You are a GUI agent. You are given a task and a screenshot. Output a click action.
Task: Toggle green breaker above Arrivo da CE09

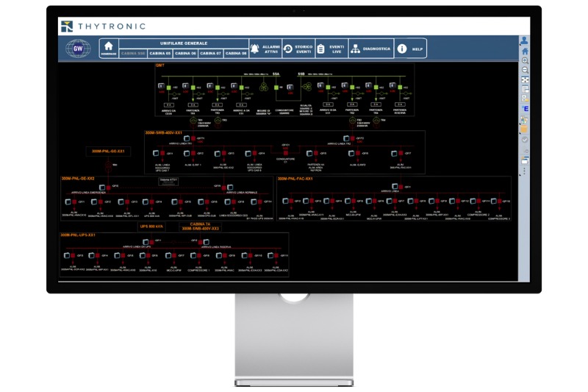click(x=169, y=88)
